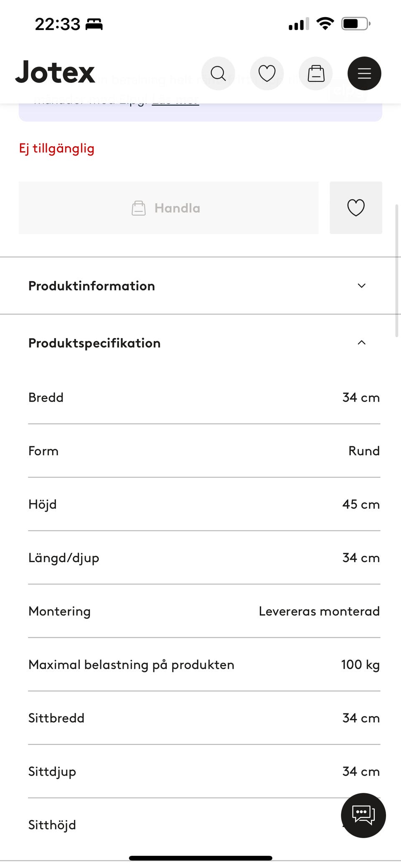Tap the Wi-Fi status icon

pos(325,23)
